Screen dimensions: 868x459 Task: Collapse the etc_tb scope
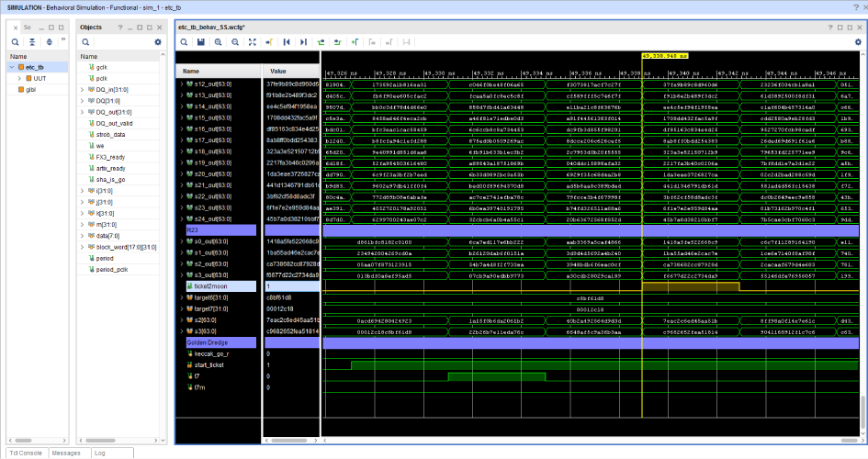coord(12,67)
